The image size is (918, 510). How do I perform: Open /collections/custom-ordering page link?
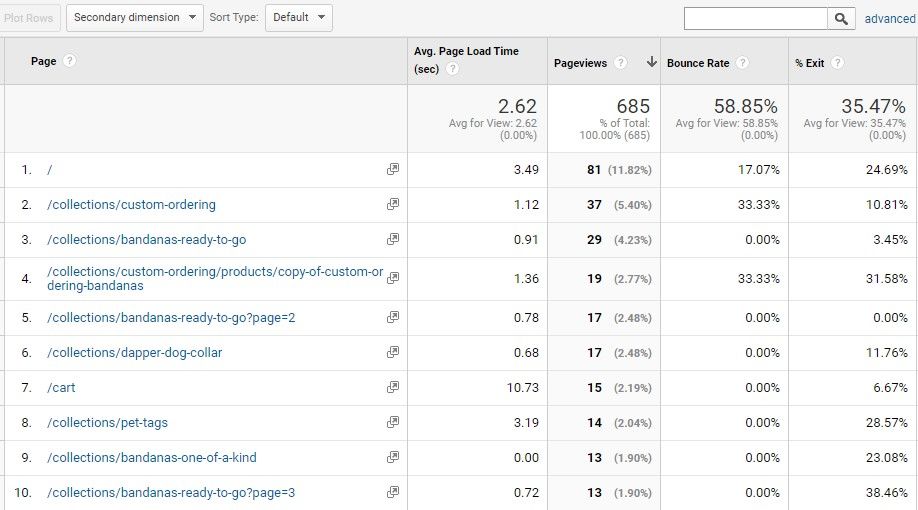click(131, 205)
